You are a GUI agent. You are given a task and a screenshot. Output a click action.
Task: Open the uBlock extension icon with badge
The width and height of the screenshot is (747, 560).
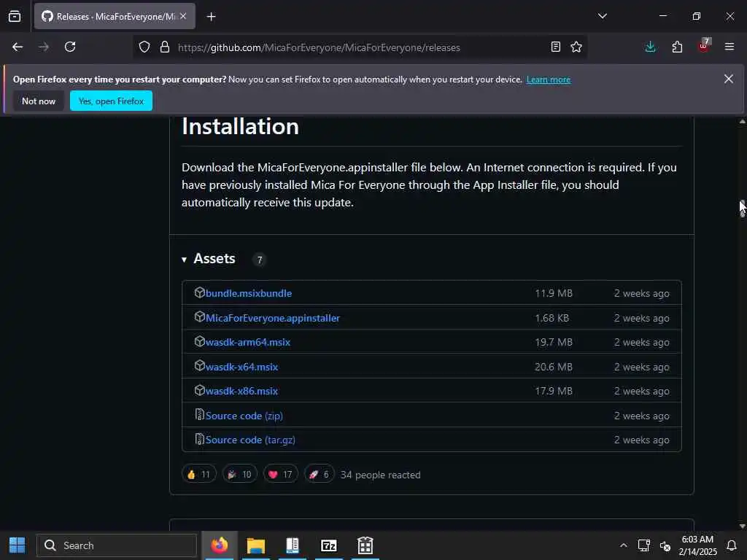(x=704, y=46)
